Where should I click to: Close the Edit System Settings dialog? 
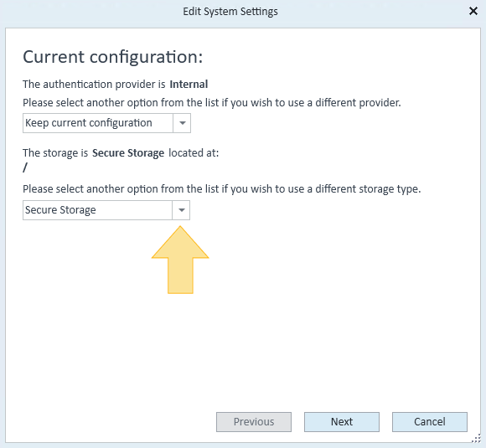(473, 11)
